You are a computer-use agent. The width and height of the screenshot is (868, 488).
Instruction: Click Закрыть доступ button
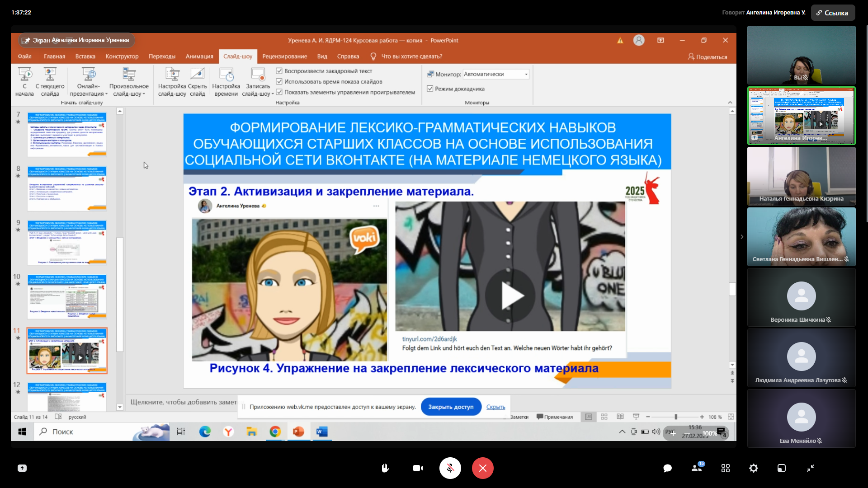[450, 407]
